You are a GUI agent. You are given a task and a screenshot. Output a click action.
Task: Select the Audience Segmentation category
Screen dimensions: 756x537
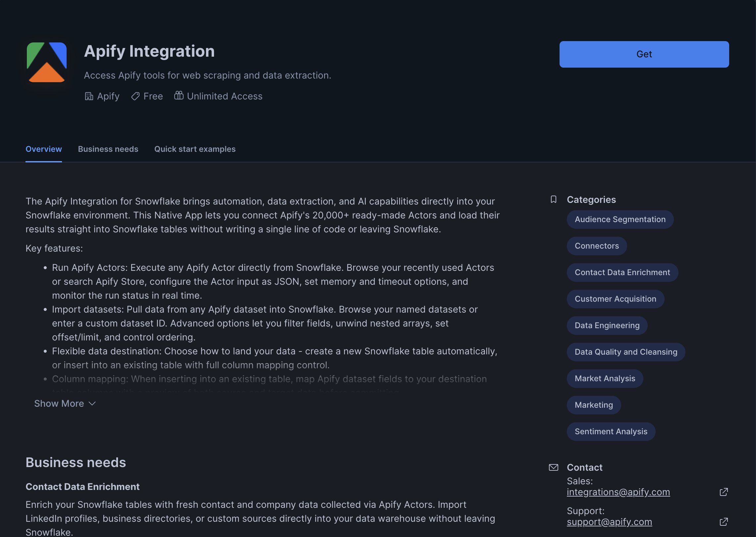(620, 219)
